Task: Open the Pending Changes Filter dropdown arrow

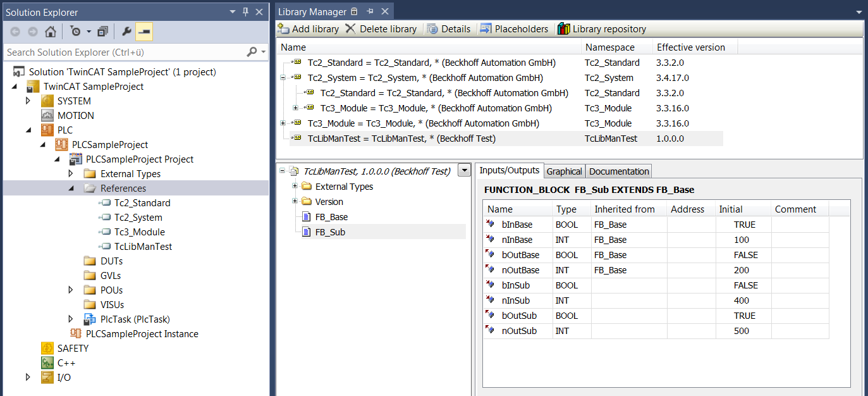Action: (89, 32)
